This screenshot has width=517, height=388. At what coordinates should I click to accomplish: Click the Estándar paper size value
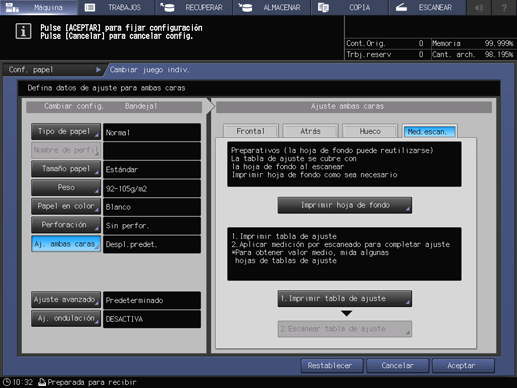click(x=152, y=169)
